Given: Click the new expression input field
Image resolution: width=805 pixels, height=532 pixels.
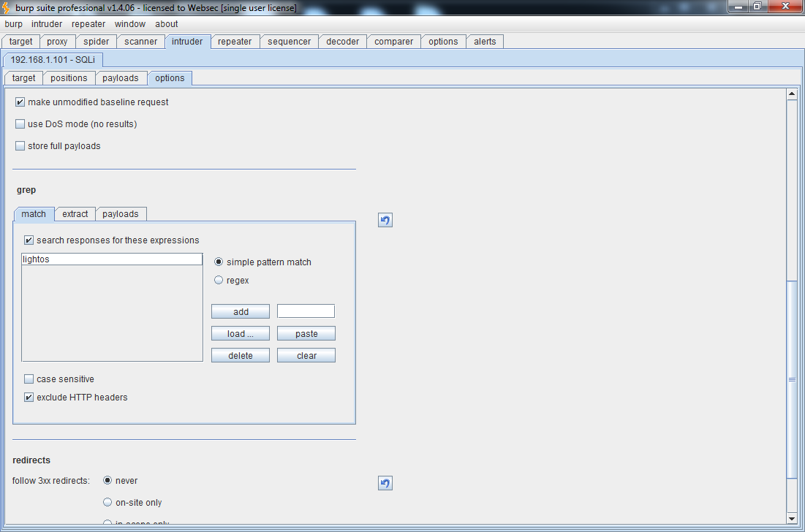Looking at the screenshot, I should [306, 311].
